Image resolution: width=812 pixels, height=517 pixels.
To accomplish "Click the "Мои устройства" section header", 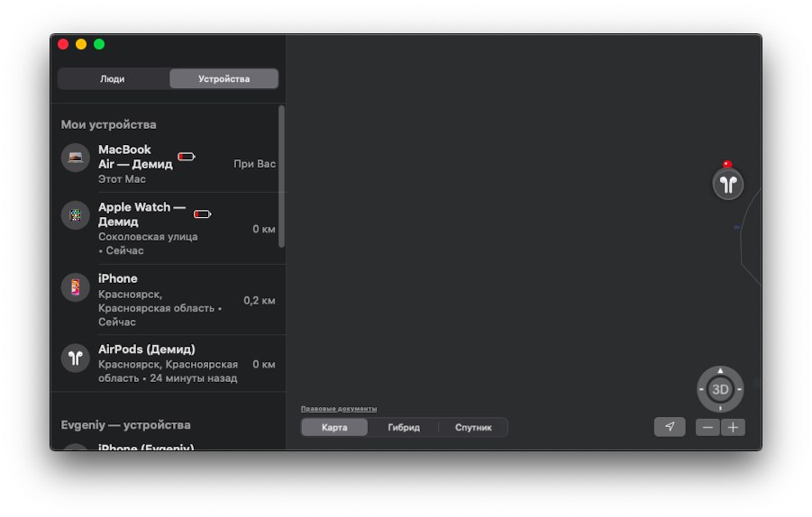I will pos(108,124).
